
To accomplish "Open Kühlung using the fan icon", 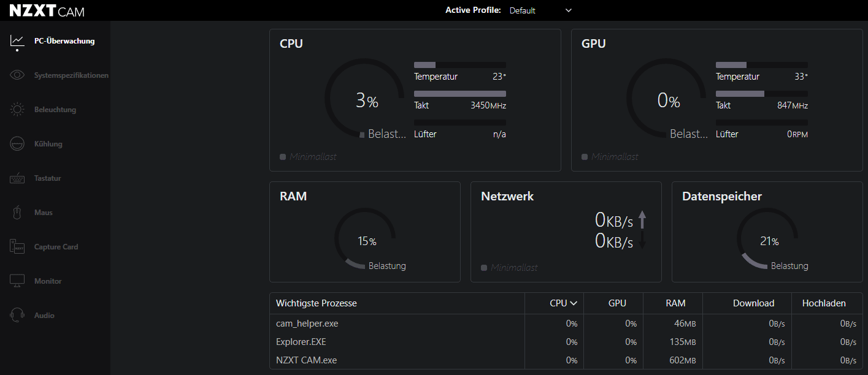I will 17,144.
